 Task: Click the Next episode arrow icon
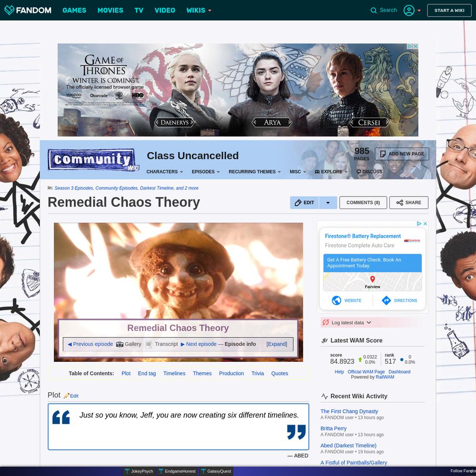tap(182, 344)
